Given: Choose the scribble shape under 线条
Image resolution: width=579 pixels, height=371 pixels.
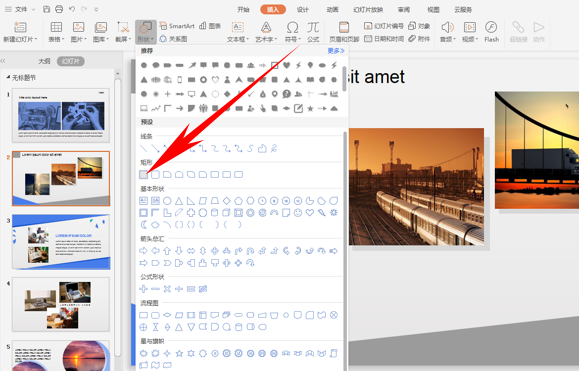Looking at the screenshot, I should (x=274, y=148).
